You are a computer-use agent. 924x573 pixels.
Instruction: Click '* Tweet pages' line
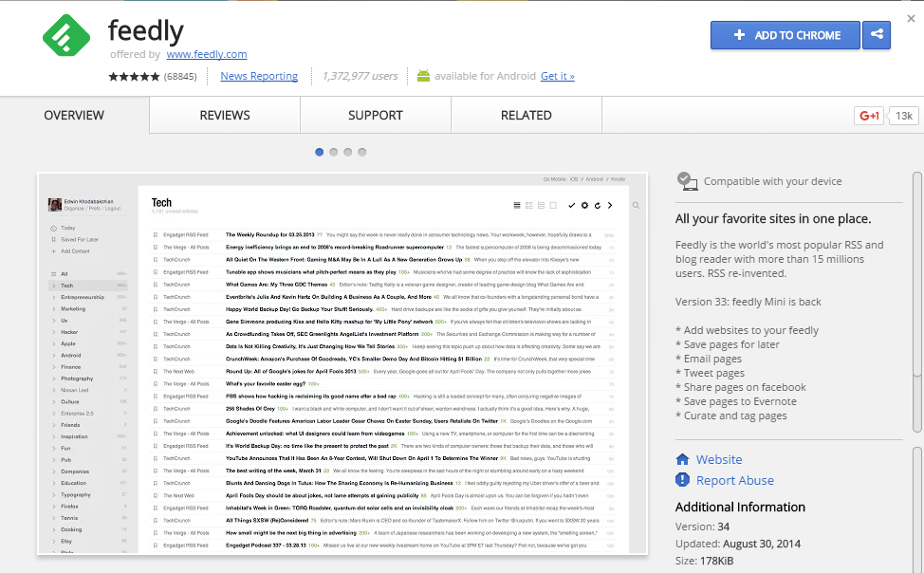click(x=711, y=373)
